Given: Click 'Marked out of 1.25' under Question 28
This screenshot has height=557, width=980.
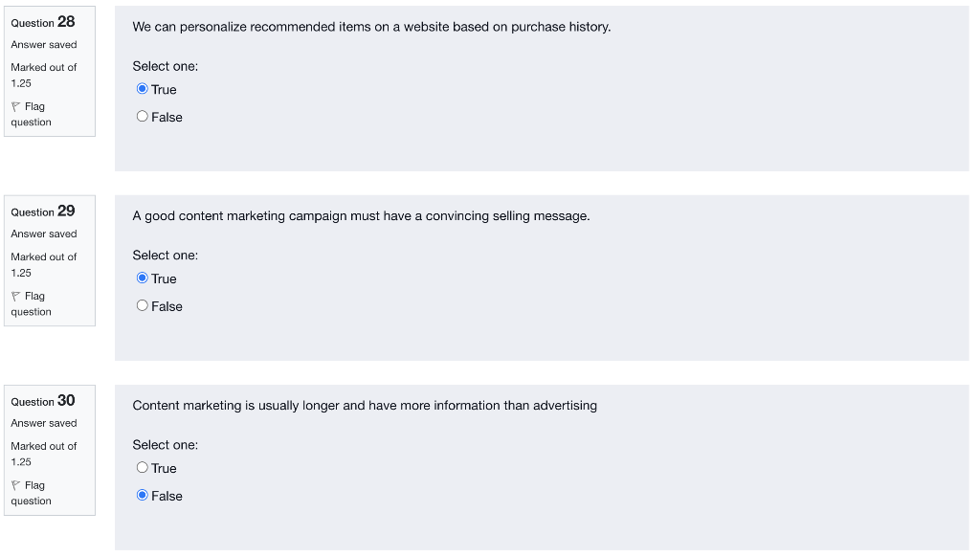Looking at the screenshot, I should pos(43,75).
